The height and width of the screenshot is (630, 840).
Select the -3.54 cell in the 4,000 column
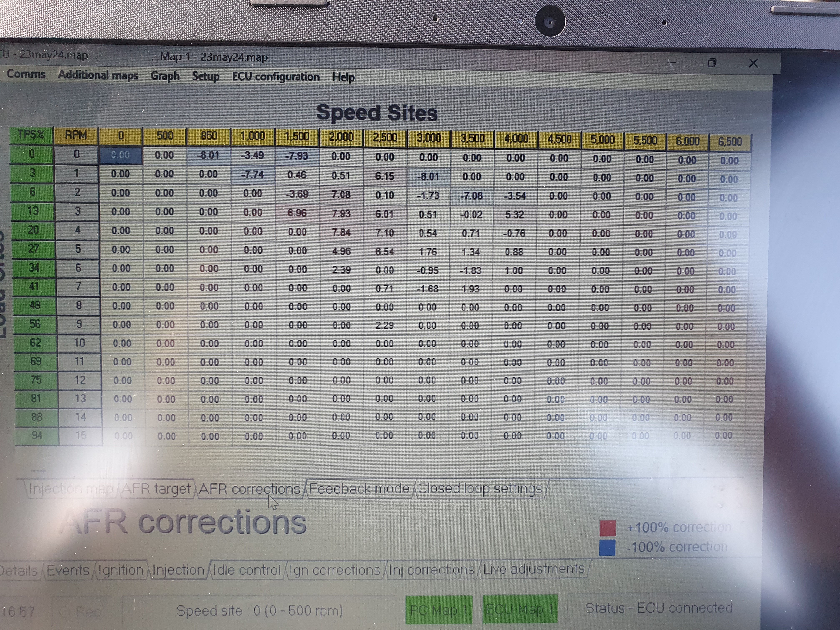(x=515, y=196)
